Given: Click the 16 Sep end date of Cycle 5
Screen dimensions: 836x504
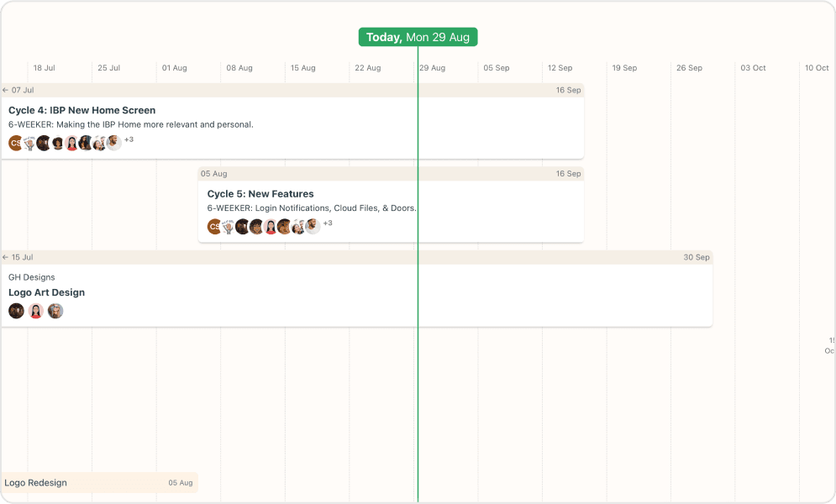Looking at the screenshot, I should click(568, 174).
